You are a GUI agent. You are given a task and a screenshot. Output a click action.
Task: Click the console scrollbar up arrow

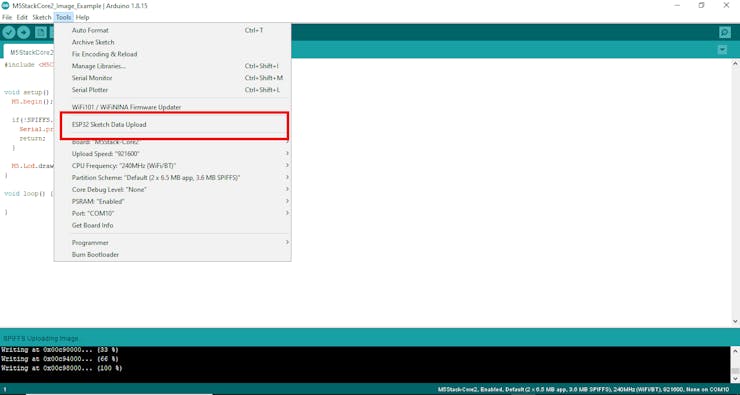735,351
